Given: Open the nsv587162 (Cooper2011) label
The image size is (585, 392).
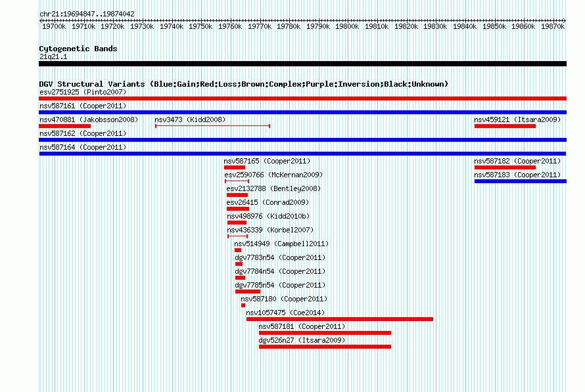Looking at the screenshot, I should coord(83,133).
